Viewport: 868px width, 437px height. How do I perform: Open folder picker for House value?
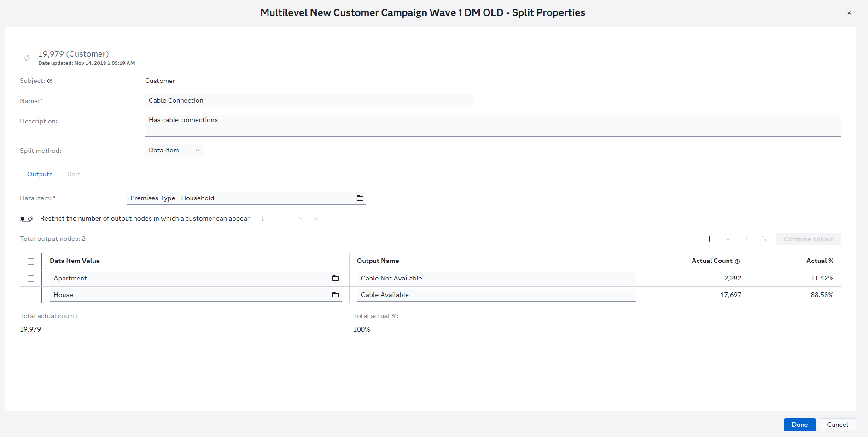pos(336,295)
